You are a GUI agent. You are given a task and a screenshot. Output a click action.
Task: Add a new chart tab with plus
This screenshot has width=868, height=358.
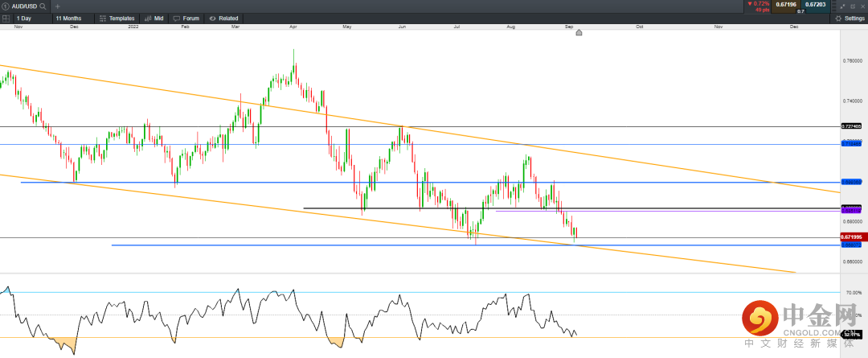coord(57,6)
